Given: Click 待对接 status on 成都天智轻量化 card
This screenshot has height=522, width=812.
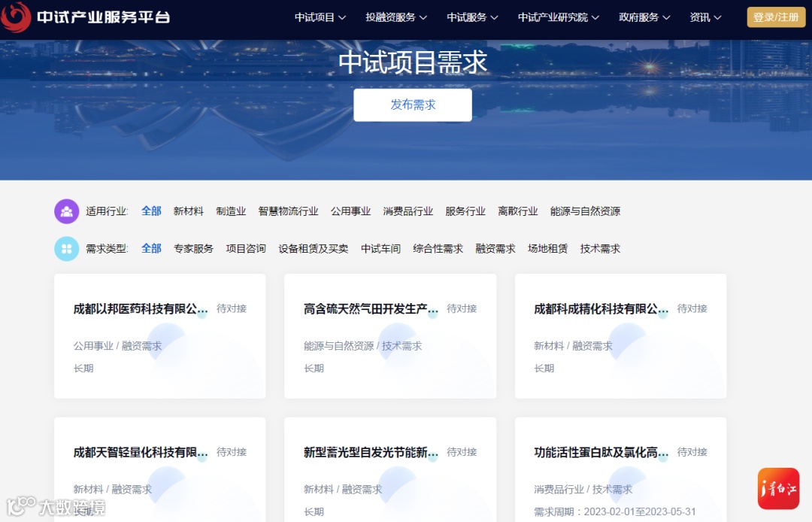Looking at the screenshot, I should (x=232, y=452).
